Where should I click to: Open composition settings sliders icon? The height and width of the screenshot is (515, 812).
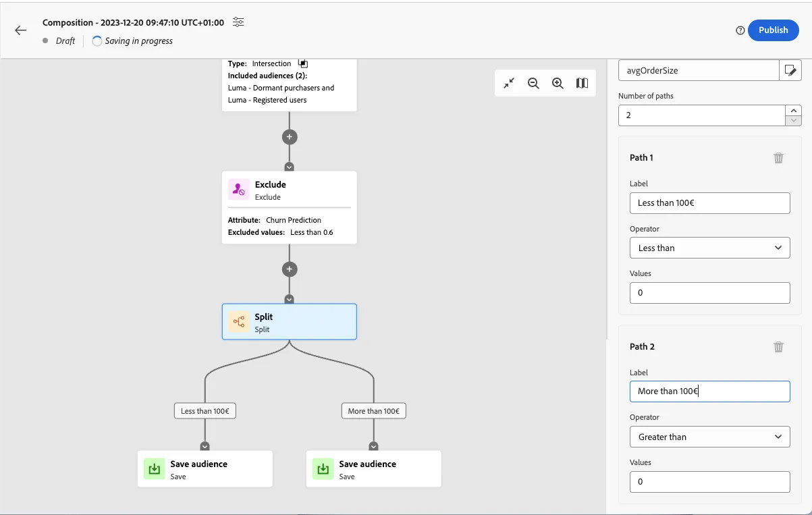[x=238, y=22]
